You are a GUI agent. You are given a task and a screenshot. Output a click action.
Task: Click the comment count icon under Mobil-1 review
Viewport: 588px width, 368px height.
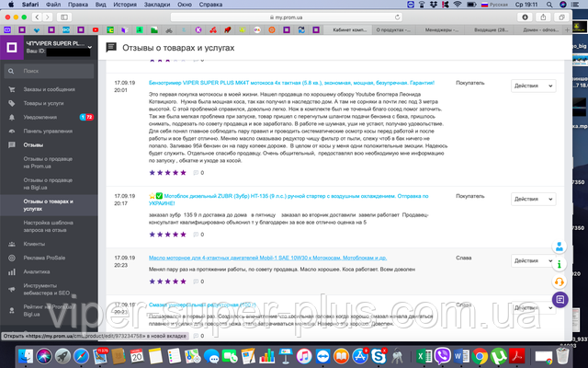click(196, 282)
